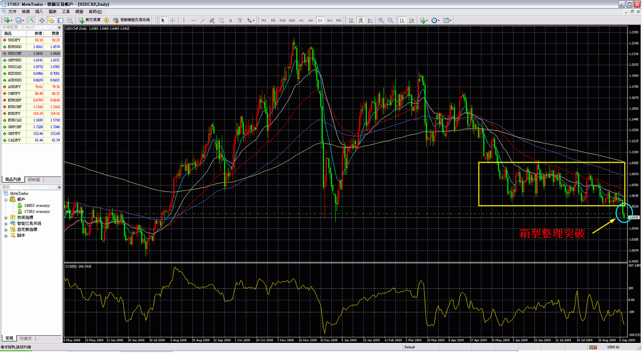Select the trendline drawing tool
Image resolution: width=644 pixels, height=353 pixels.
tap(202, 20)
